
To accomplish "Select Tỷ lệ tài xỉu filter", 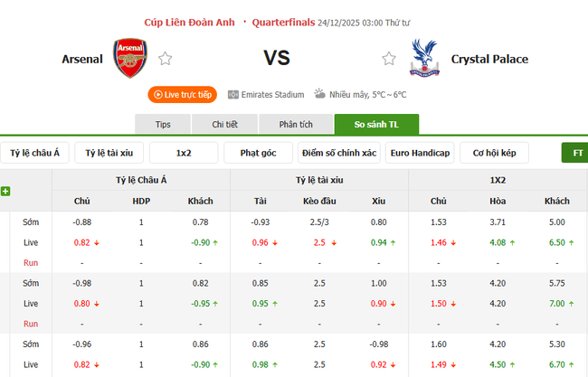I will [109, 153].
